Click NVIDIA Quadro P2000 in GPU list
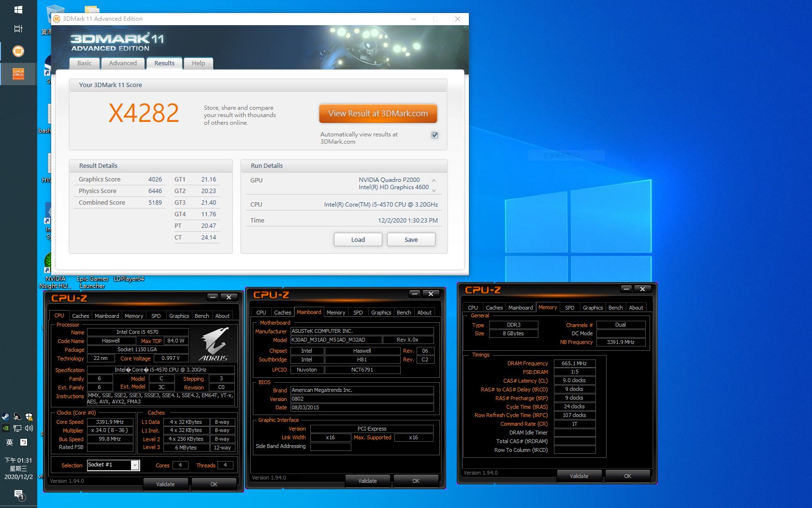The image size is (812, 508). tap(389, 180)
